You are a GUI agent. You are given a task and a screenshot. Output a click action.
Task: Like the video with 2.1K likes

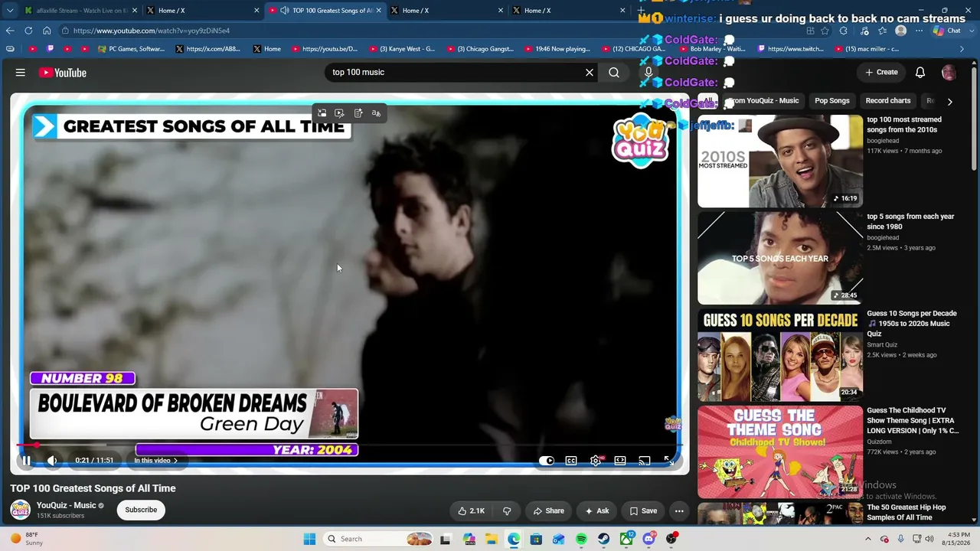[x=471, y=511]
